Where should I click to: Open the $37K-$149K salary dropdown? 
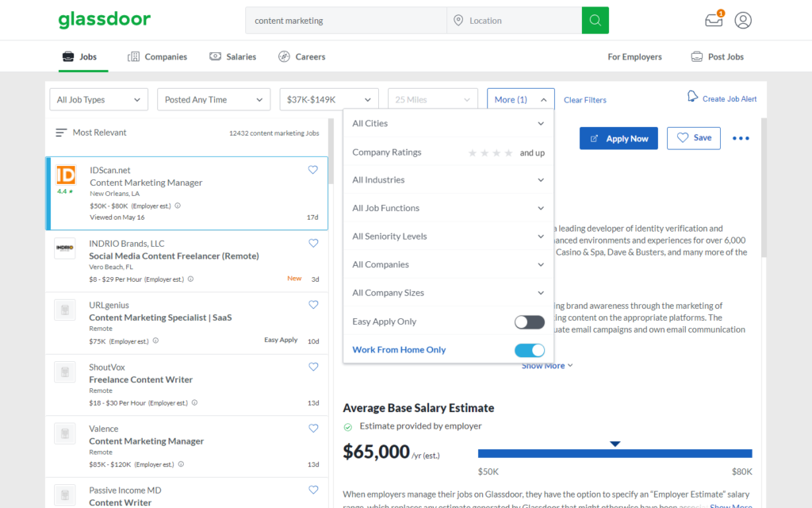329,99
